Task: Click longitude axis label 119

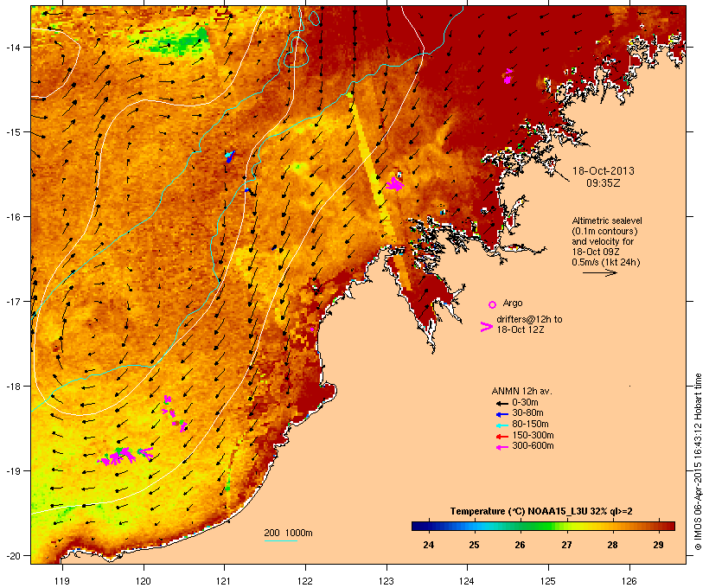Action: pyautogui.click(x=62, y=581)
